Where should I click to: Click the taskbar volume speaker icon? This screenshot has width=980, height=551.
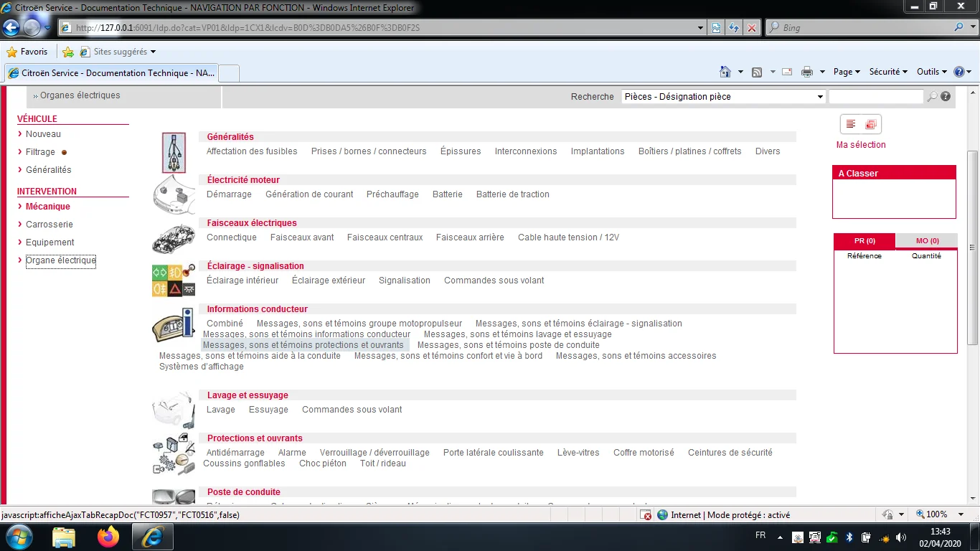click(x=901, y=537)
